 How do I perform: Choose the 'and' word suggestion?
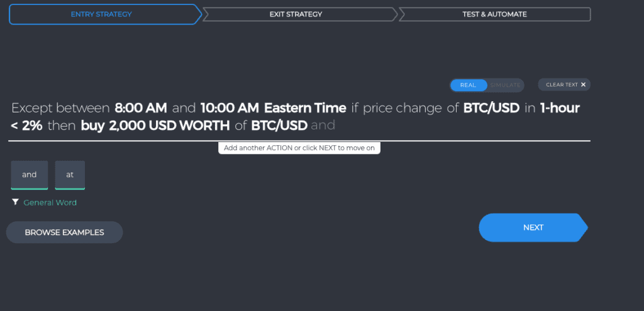point(30,175)
